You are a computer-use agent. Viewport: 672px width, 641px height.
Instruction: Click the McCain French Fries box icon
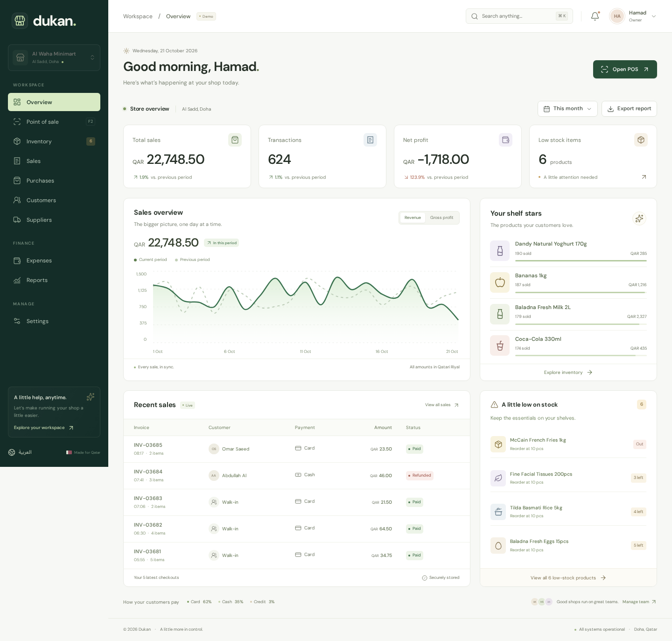[498, 444]
